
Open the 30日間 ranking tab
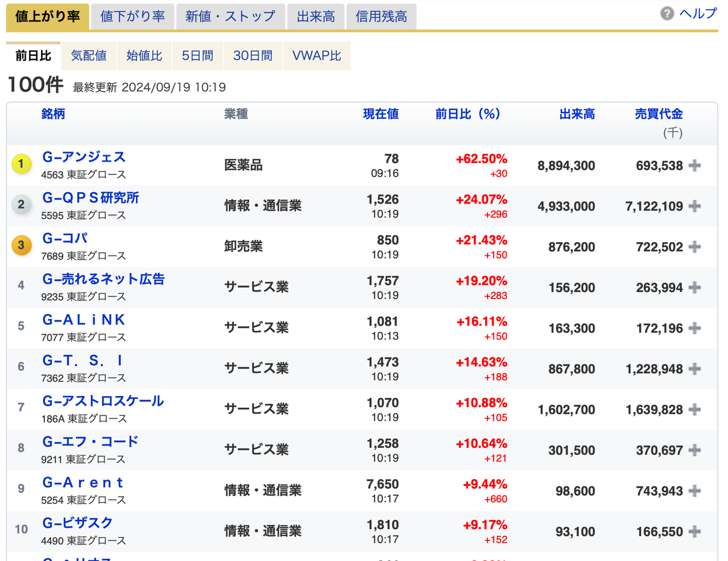click(253, 55)
